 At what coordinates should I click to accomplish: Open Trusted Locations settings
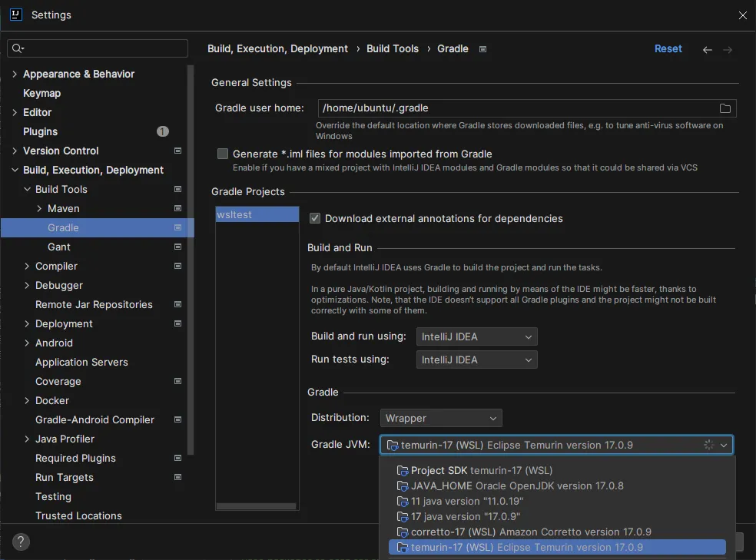[x=78, y=515]
